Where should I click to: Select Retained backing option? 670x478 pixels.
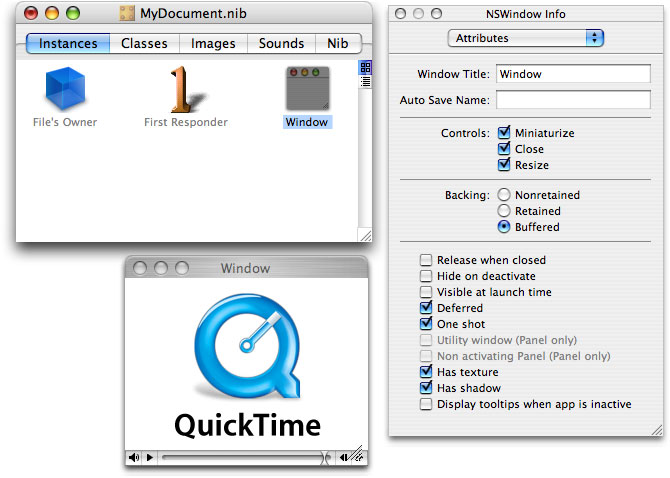[x=504, y=211]
